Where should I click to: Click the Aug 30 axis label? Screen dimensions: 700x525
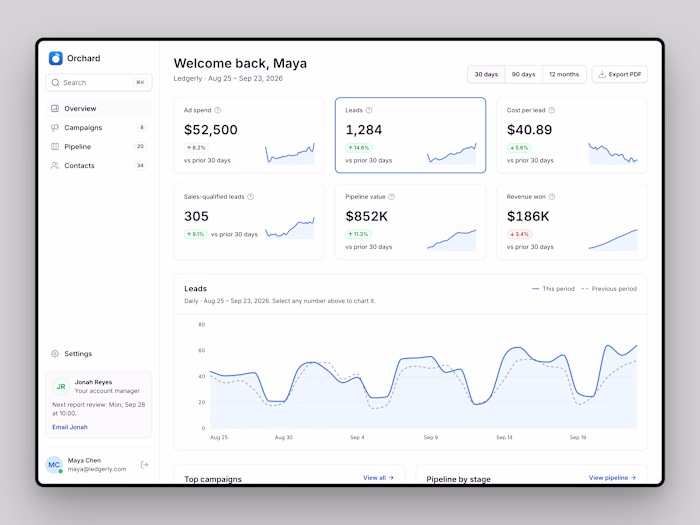click(284, 438)
